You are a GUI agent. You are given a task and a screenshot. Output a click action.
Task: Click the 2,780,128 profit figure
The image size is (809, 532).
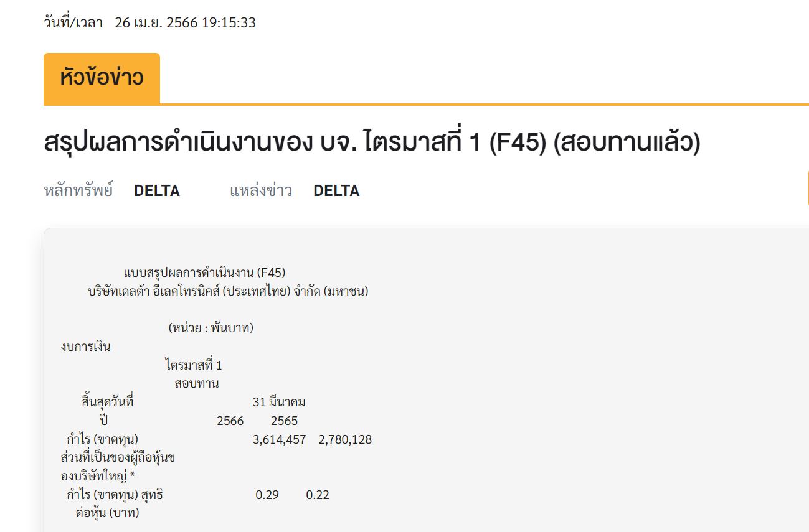point(345,439)
